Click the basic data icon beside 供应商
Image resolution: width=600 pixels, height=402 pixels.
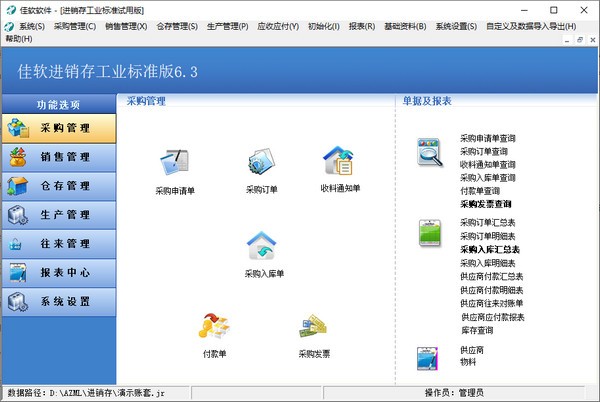[427, 358]
